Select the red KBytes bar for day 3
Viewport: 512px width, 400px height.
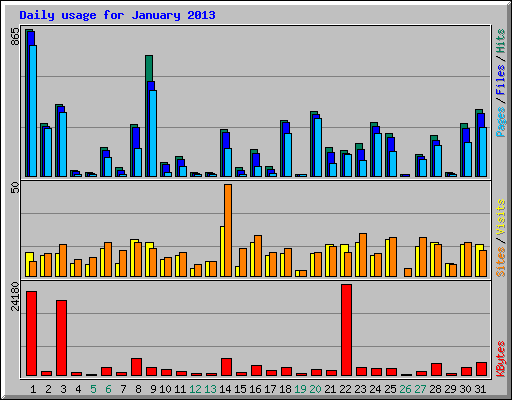pyautogui.click(x=61, y=338)
